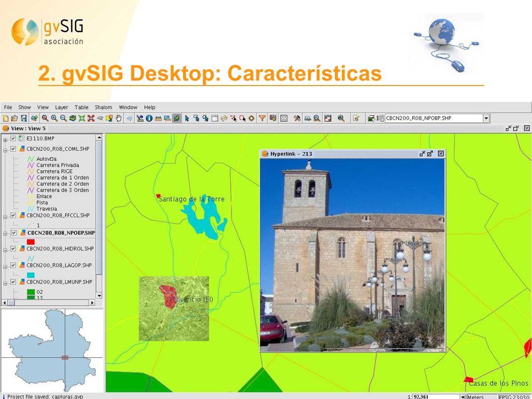Click the Save project floppy icon

[x=24, y=118]
